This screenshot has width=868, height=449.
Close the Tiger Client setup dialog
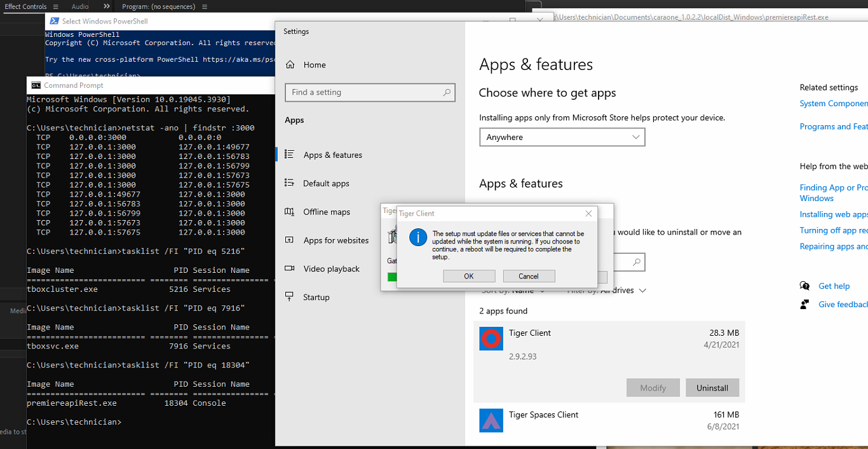pos(588,214)
